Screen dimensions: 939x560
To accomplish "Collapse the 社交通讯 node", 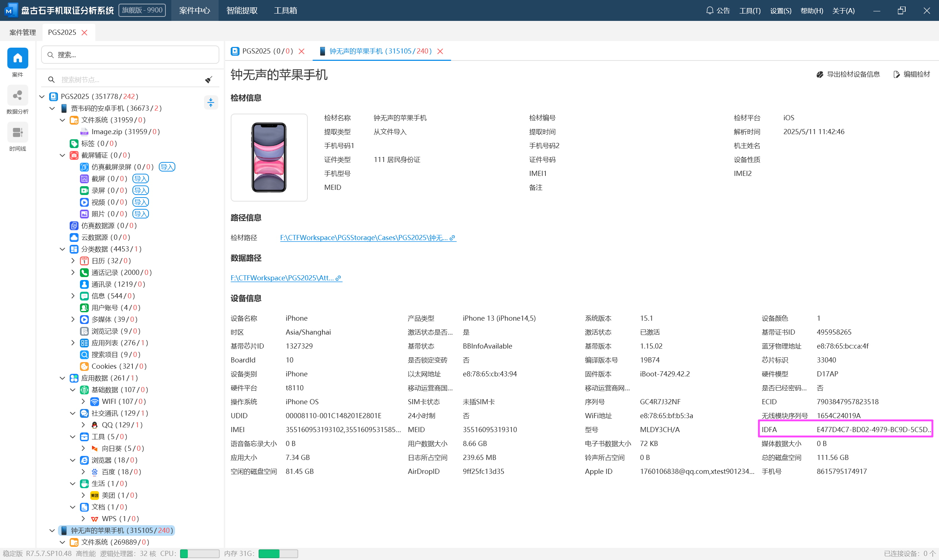I will pyautogui.click(x=73, y=413).
